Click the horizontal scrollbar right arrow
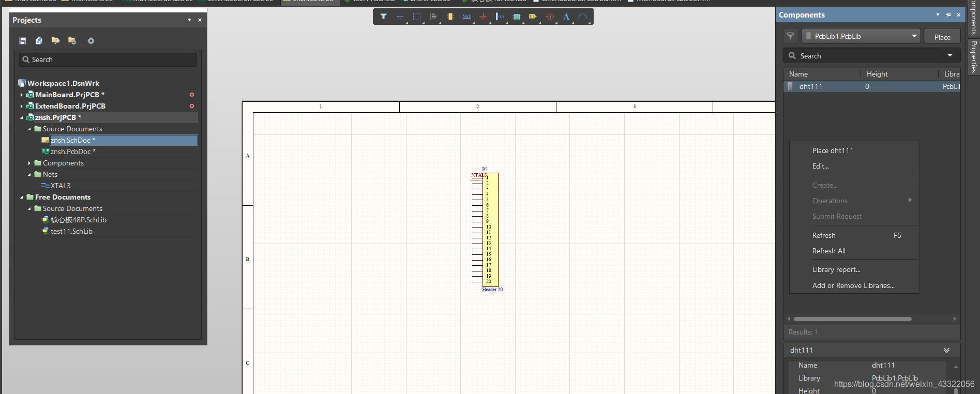The width and height of the screenshot is (980, 394). click(955, 319)
